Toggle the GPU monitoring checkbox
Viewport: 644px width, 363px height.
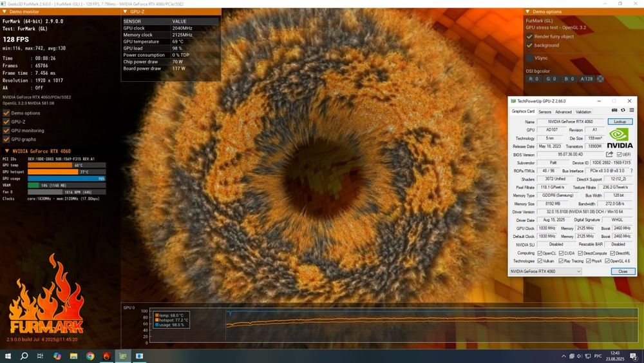pos(6,130)
